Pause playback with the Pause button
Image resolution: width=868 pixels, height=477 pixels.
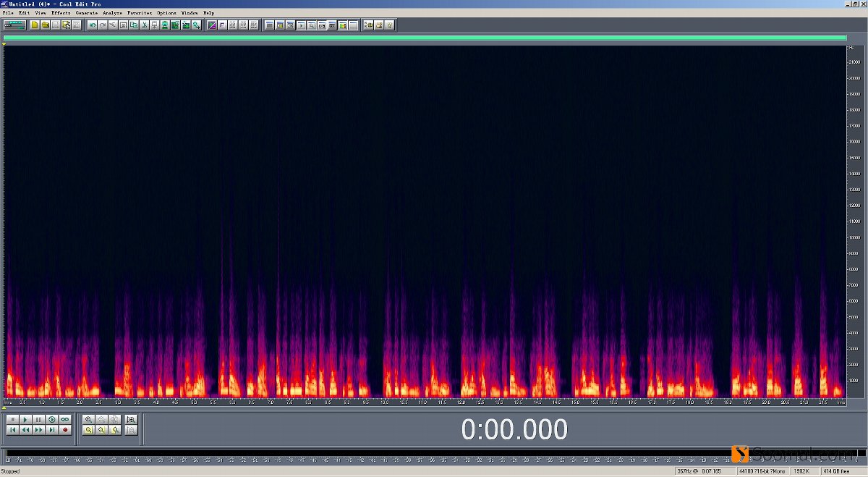(x=38, y=420)
